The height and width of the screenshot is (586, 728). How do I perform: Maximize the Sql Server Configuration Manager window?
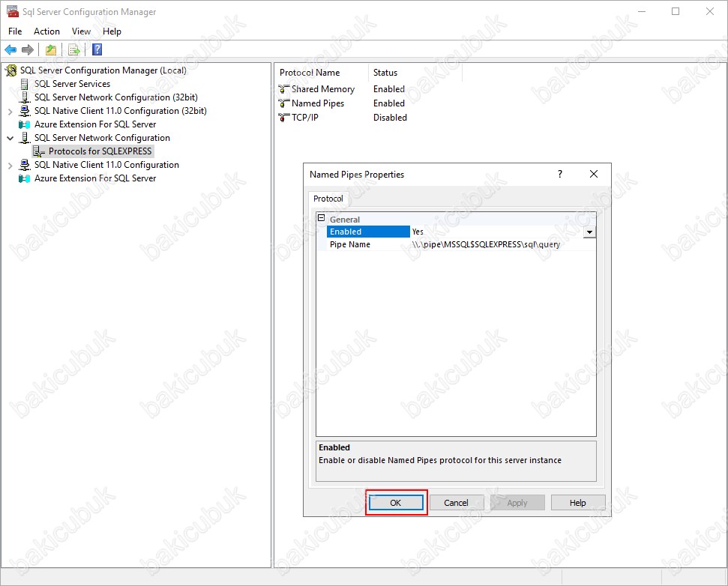point(676,11)
